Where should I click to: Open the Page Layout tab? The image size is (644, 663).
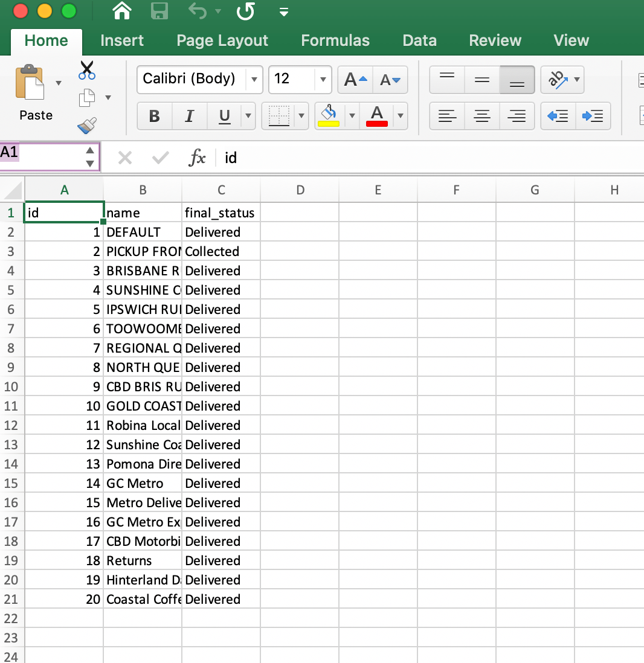click(222, 40)
